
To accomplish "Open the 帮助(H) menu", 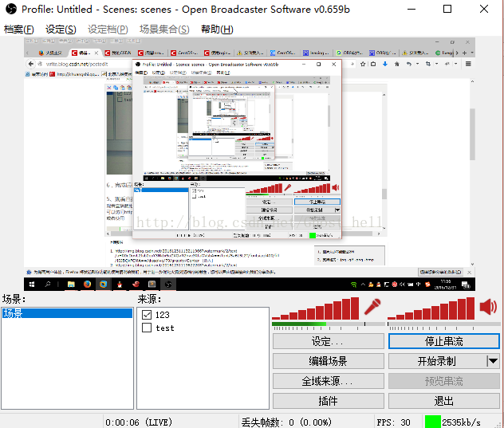I will tap(217, 29).
